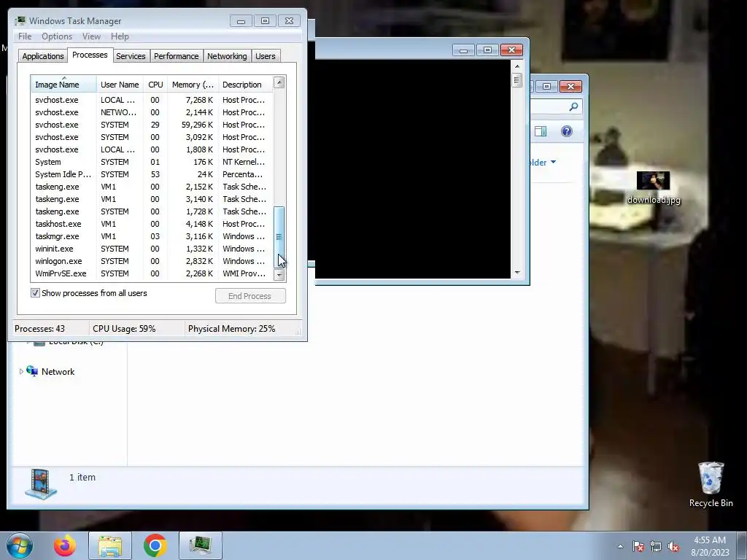747x560 pixels.
Task: Sort by Description column header
Action: pyautogui.click(x=245, y=85)
